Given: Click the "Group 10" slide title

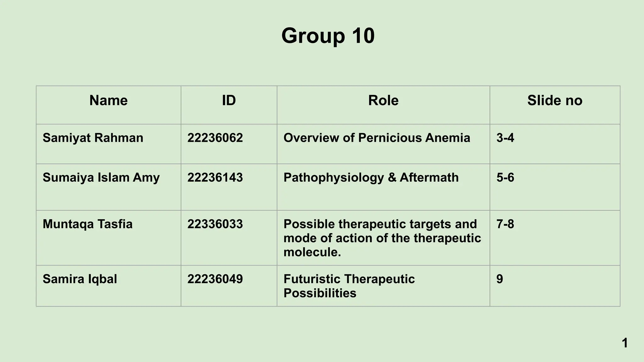Looking at the screenshot, I should (328, 36).
